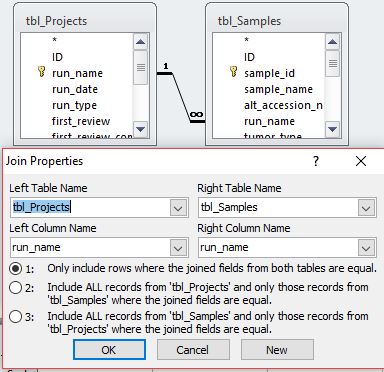Click the one-to-many join line between tables

pyautogui.click(x=181, y=97)
